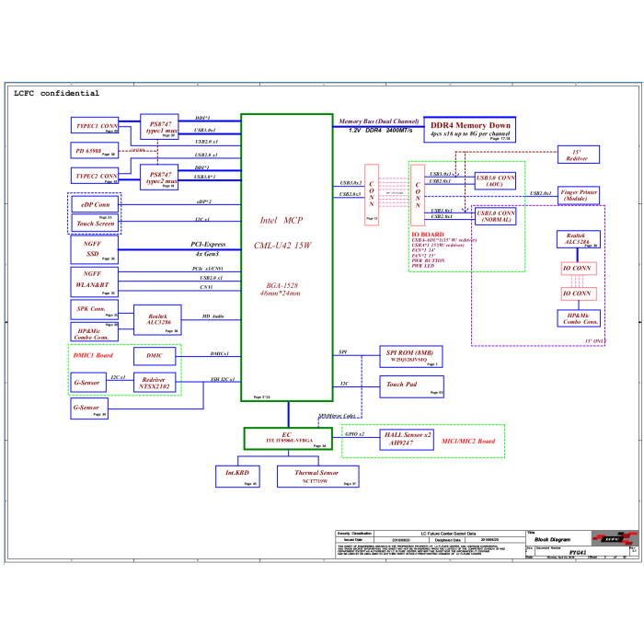
Task: Click the "1.2V DDR4 2400MT/s" text
Action: tap(381, 131)
